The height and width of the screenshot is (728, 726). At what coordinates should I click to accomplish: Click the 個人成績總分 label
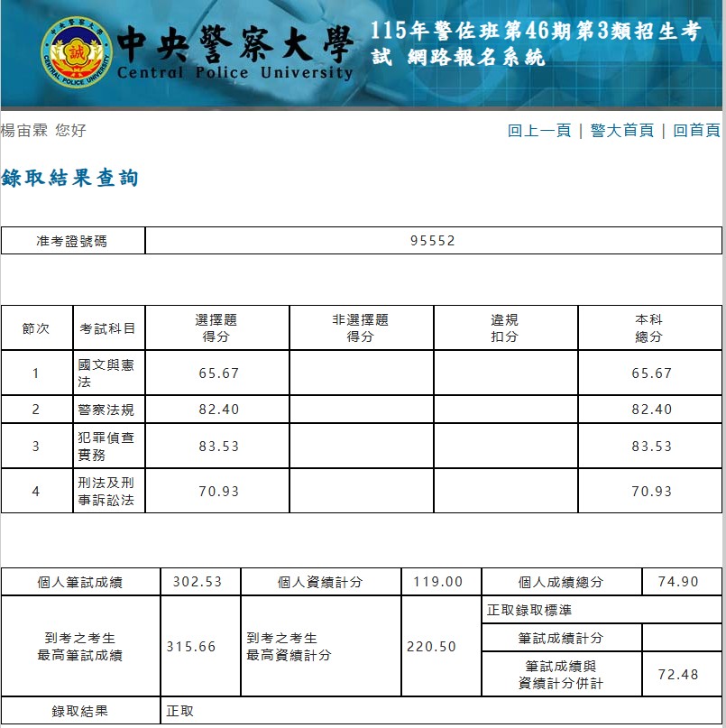561,582
